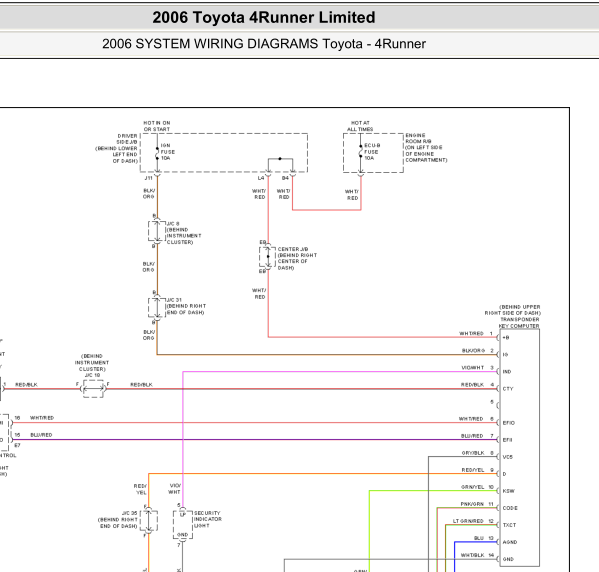Viewport: 599px width, 572px height.
Task: Click the System Wiring Diagrams subtitle text
Action: [264, 44]
